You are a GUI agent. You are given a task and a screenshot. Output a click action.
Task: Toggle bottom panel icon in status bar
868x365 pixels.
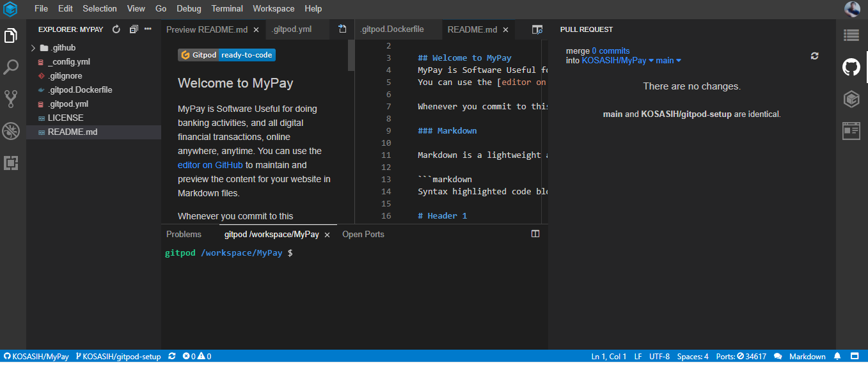coord(855,356)
